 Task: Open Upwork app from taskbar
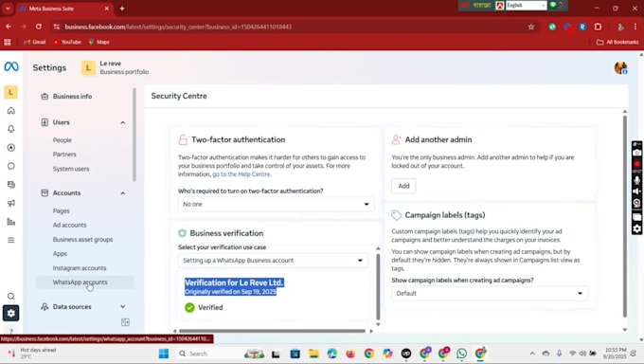coord(405,354)
